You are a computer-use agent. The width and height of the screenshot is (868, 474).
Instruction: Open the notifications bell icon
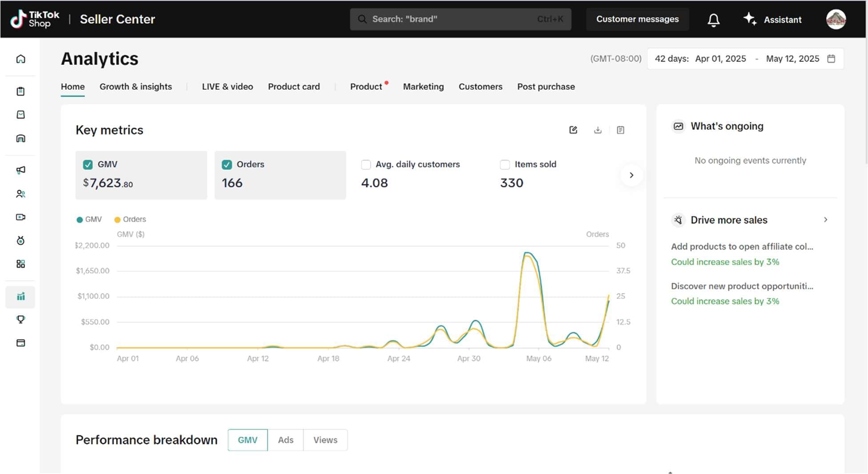[713, 20]
